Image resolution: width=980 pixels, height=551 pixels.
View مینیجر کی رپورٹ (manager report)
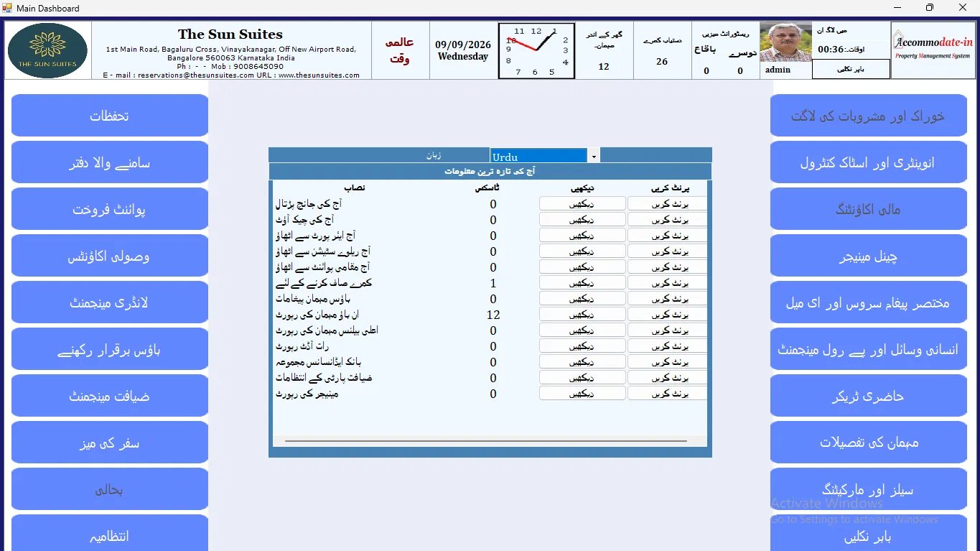tap(582, 394)
